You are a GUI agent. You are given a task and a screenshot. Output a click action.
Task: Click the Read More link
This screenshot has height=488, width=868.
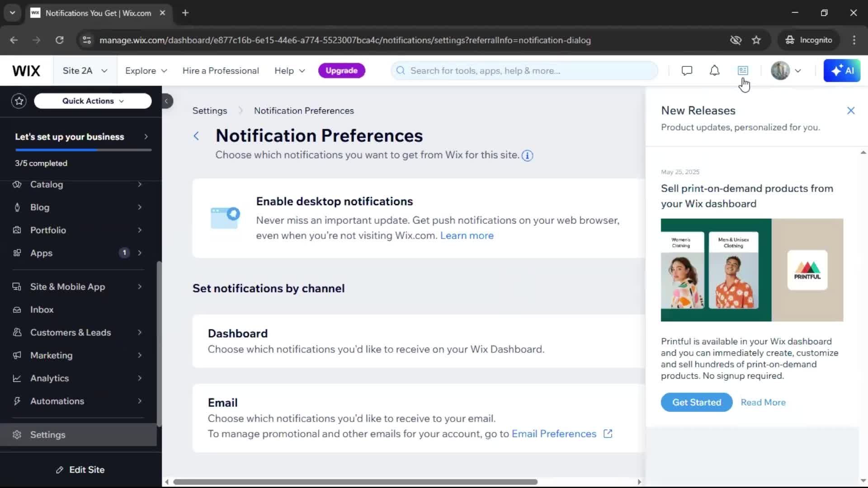[x=763, y=402]
